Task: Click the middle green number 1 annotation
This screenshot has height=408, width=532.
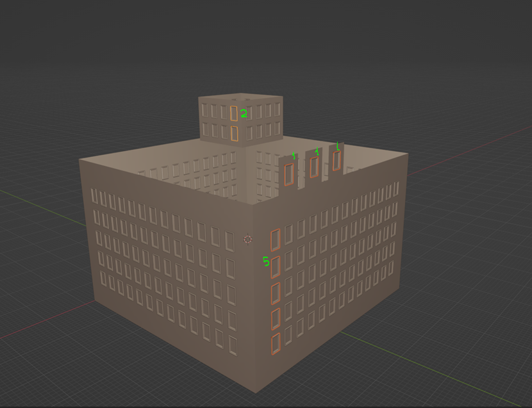Action: [x=317, y=152]
